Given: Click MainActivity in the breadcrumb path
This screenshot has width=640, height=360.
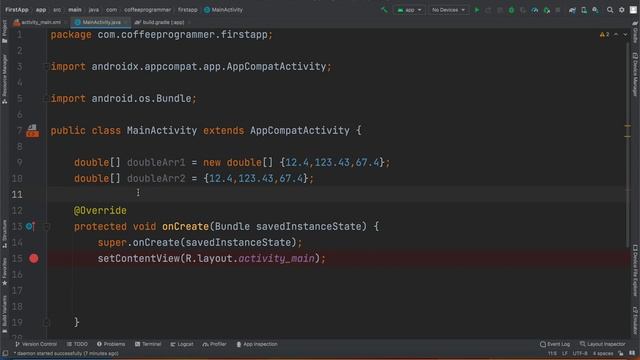Looking at the screenshot, I should (223, 10).
